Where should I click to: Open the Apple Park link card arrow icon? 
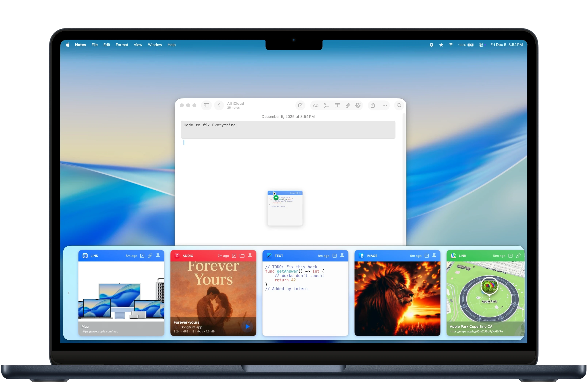click(510, 256)
